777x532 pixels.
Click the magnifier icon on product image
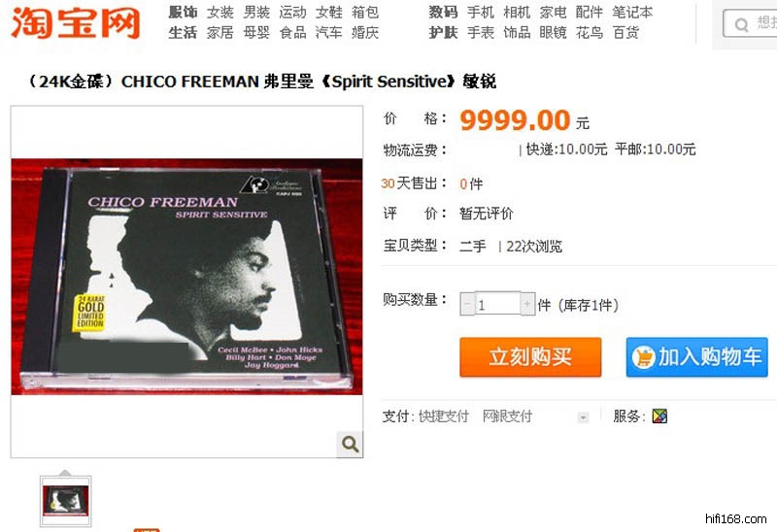tap(350, 444)
